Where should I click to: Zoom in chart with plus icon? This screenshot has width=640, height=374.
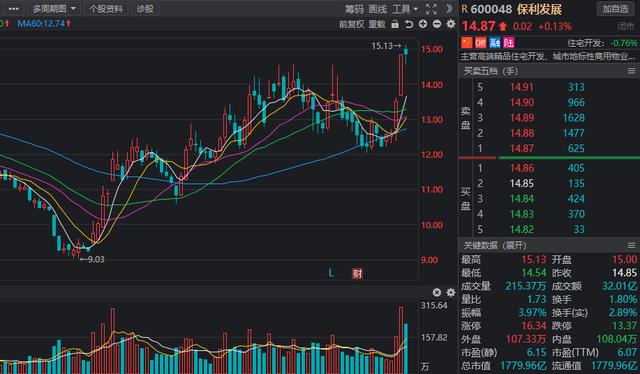(423, 24)
